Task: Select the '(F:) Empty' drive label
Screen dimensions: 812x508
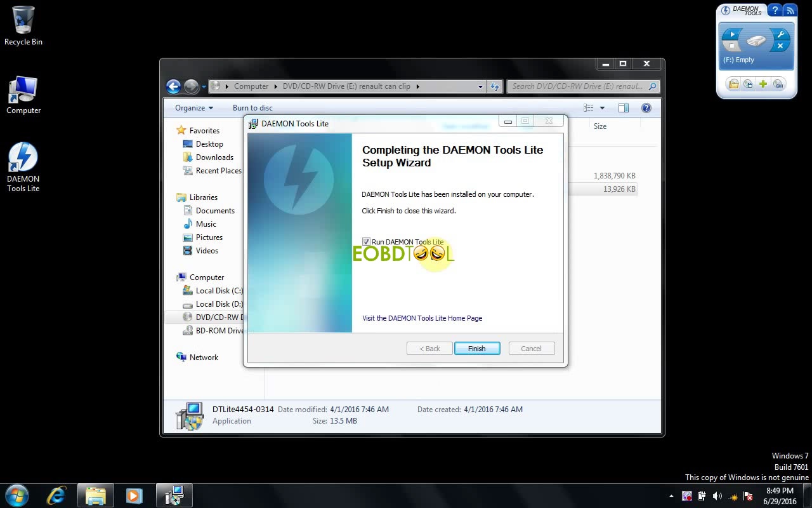Action: [738, 60]
